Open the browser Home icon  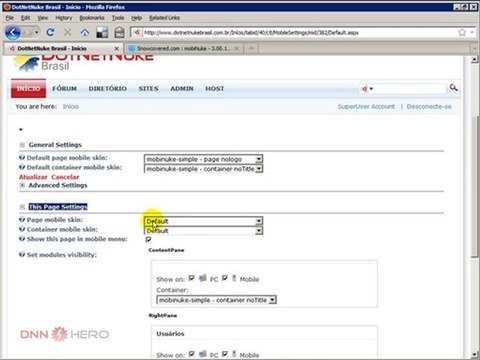tap(85, 32)
